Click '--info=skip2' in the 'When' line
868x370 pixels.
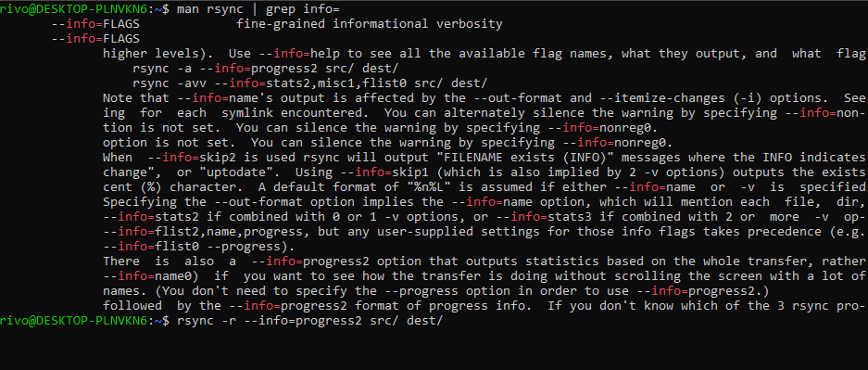pos(192,158)
